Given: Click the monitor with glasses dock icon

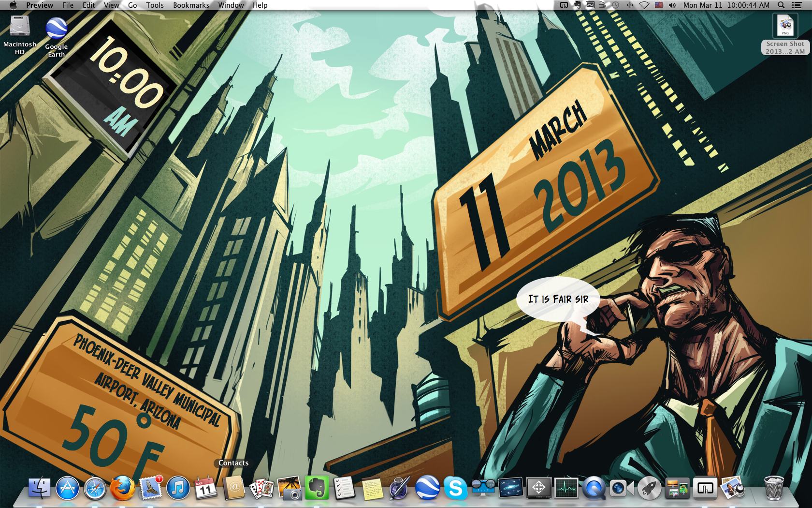Looking at the screenshot, I should click(x=483, y=488).
